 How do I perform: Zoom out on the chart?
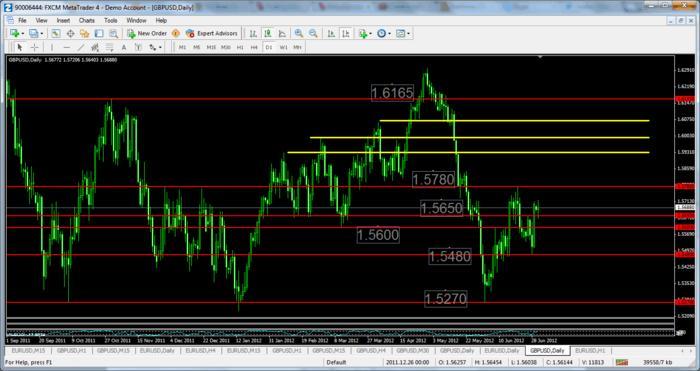point(313,33)
